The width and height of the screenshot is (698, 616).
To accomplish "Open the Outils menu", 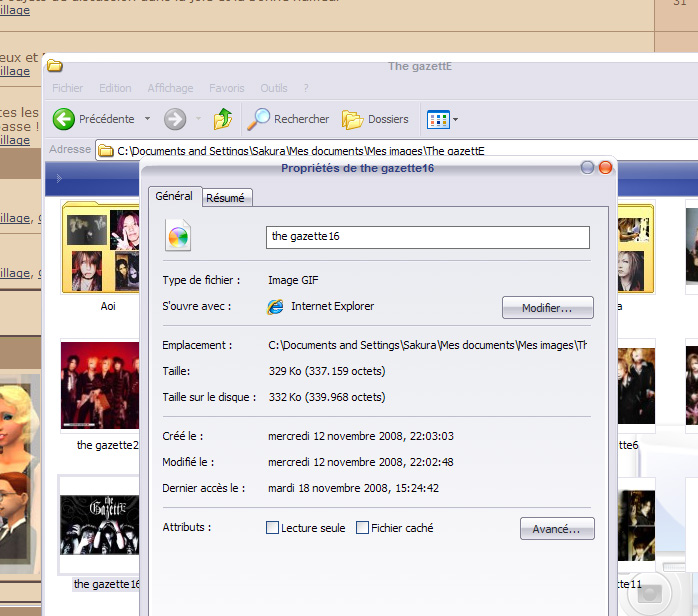I will tap(274, 88).
